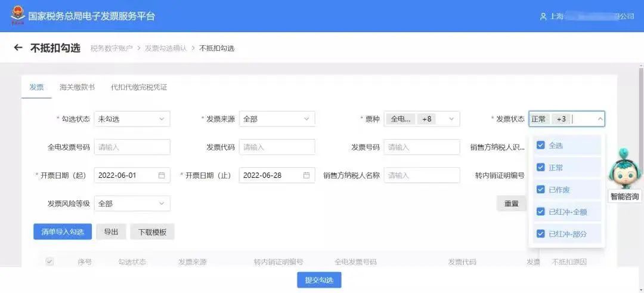This screenshot has height=293, width=644.
Task: Click the 全电发票号码 input field
Action: (132, 147)
